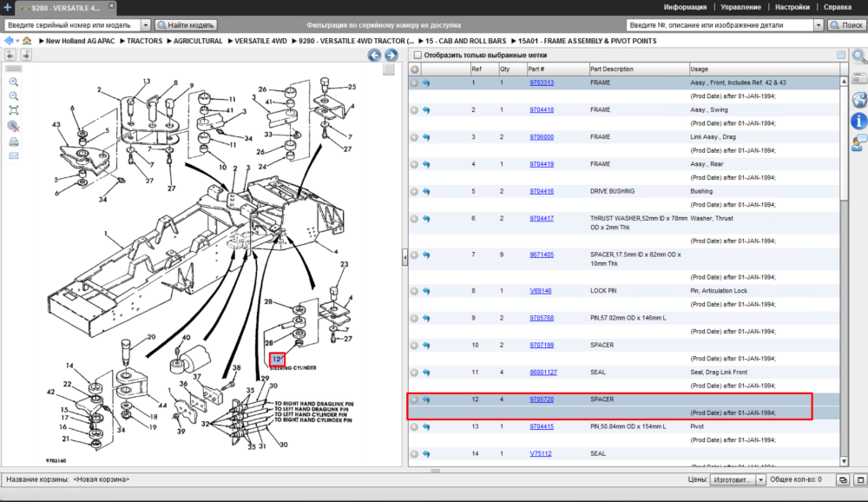The height and width of the screenshot is (502, 868).
Task: Open 'Настройки' top menu
Action: pyautogui.click(x=792, y=7)
